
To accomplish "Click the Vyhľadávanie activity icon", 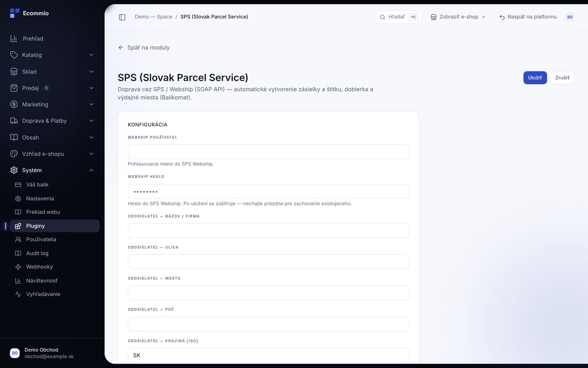I will [18, 294].
